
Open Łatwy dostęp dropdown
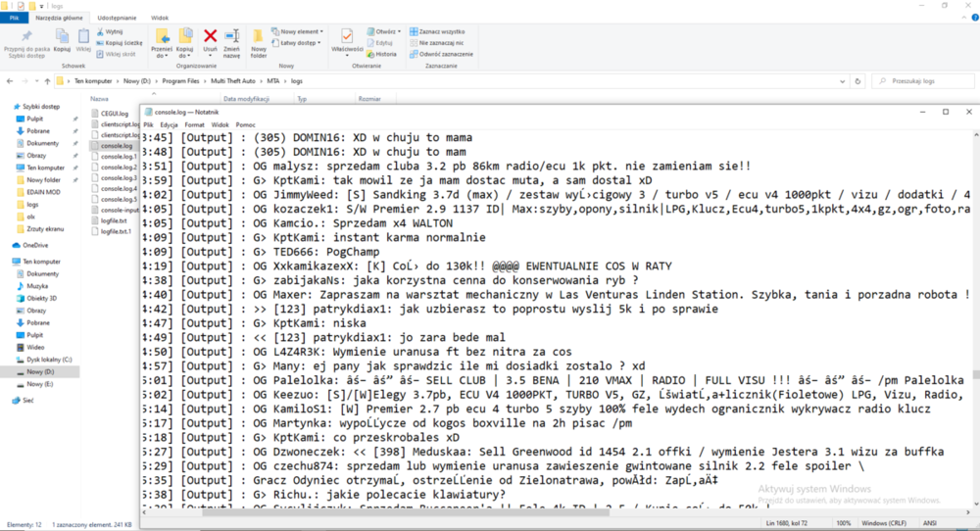pyautogui.click(x=297, y=42)
